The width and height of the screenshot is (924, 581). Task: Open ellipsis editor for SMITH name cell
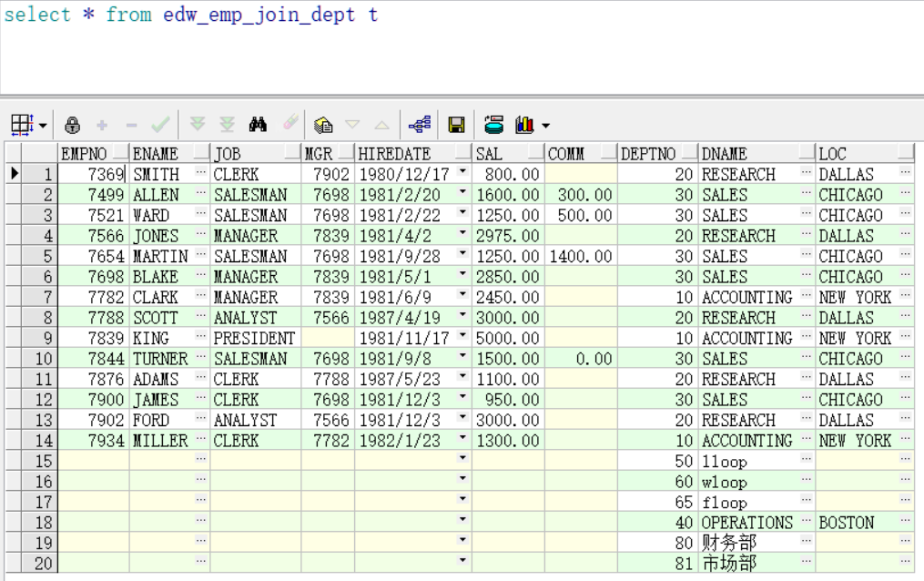[x=201, y=172]
